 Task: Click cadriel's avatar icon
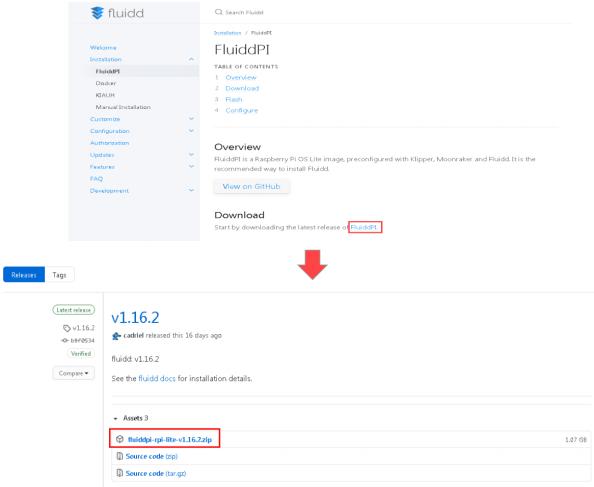coord(116,336)
